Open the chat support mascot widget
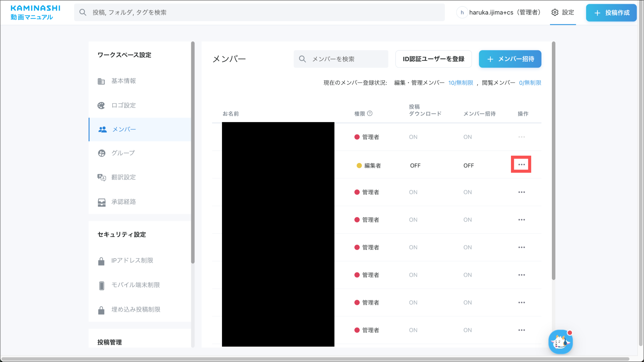 point(560,342)
